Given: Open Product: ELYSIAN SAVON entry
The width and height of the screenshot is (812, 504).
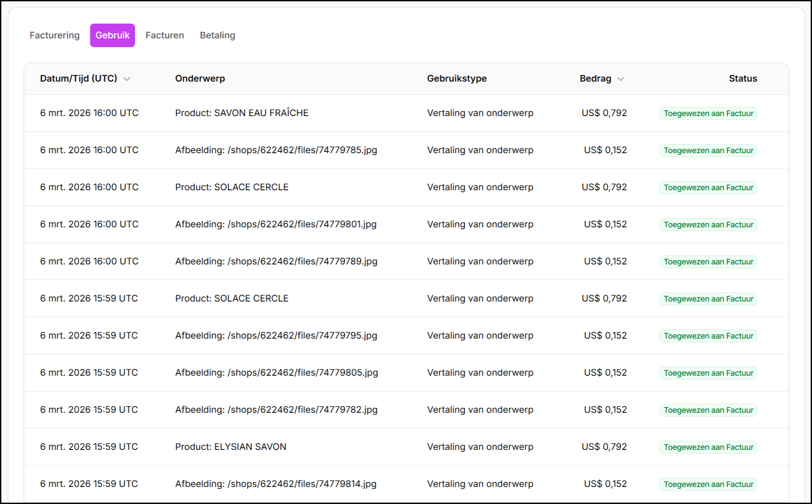Looking at the screenshot, I should click(230, 447).
